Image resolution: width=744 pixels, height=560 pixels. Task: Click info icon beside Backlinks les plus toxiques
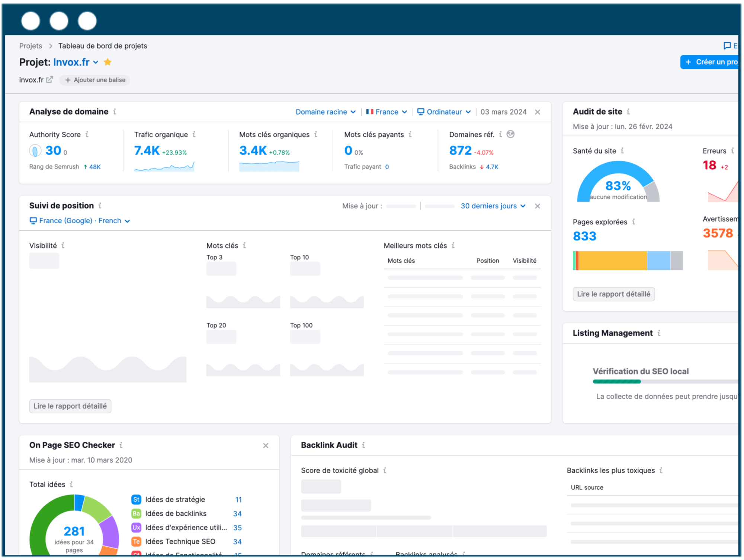[x=661, y=470]
